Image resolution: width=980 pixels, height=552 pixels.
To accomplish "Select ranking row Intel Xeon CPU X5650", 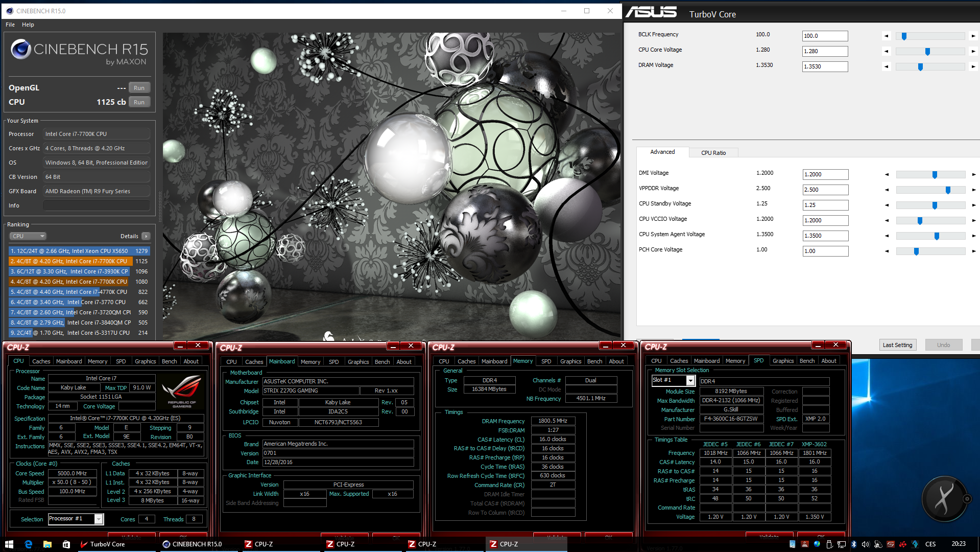I will click(x=79, y=251).
